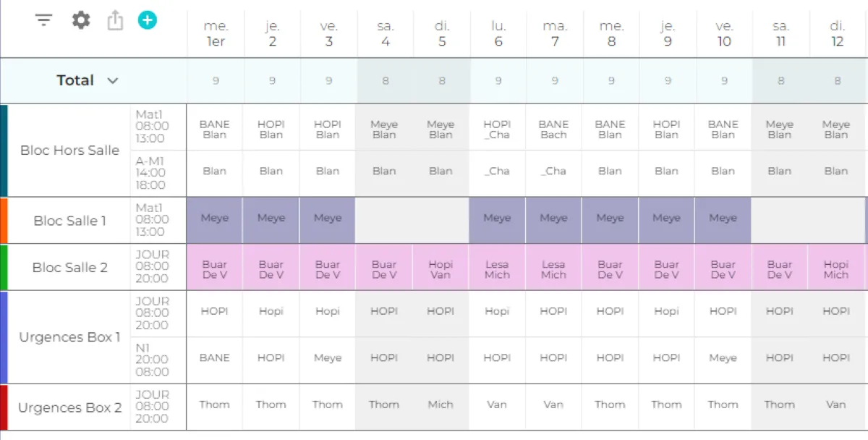Select Bloc Salle 1 Meye cell on mercredi 1er
868x440 pixels.
pyautogui.click(x=215, y=219)
